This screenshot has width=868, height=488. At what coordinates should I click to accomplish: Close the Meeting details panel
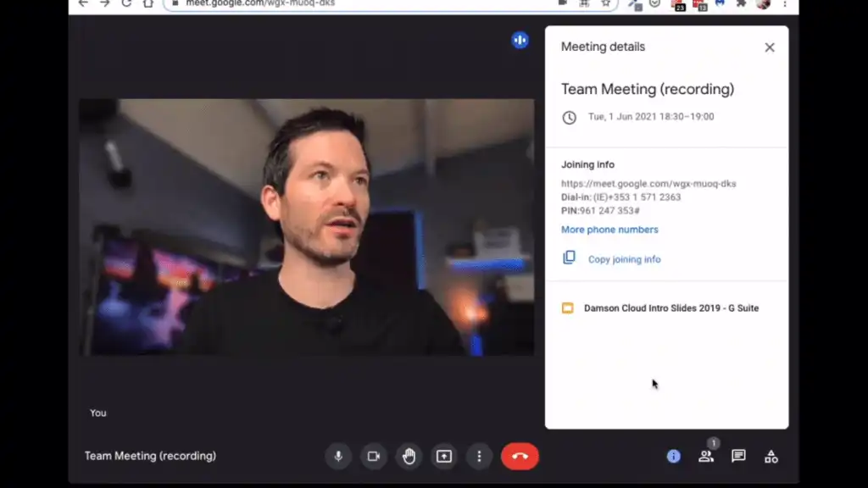(x=770, y=47)
